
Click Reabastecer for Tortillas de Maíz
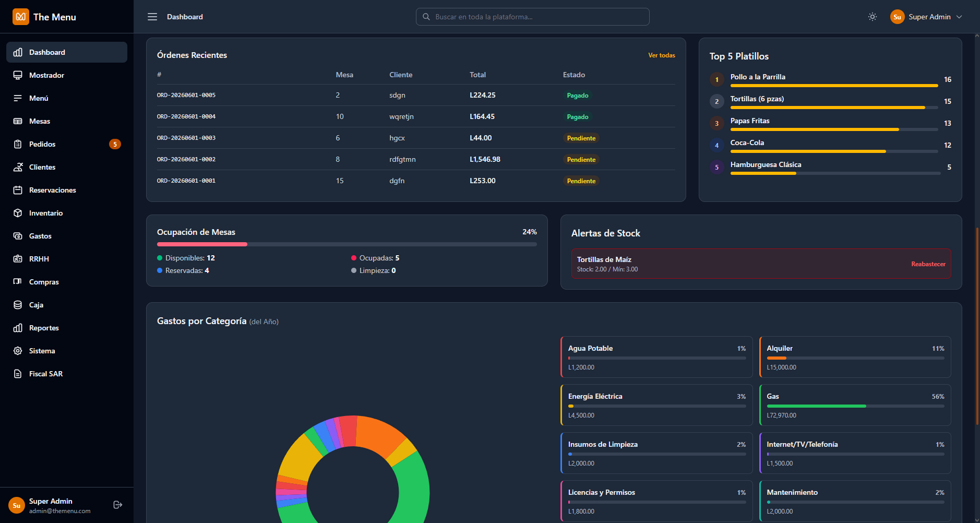pyautogui.click(x=928, y=264)
